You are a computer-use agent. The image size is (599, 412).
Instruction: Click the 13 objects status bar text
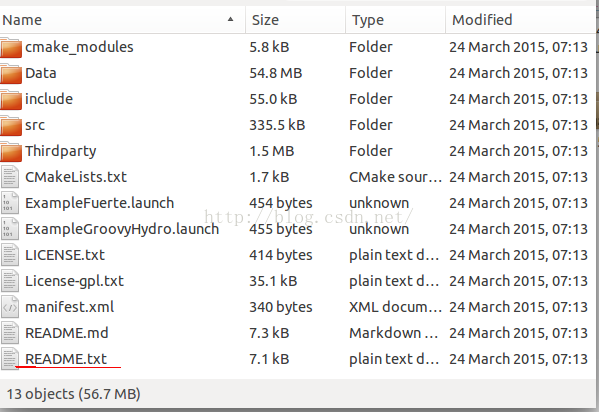coord(74,394)
